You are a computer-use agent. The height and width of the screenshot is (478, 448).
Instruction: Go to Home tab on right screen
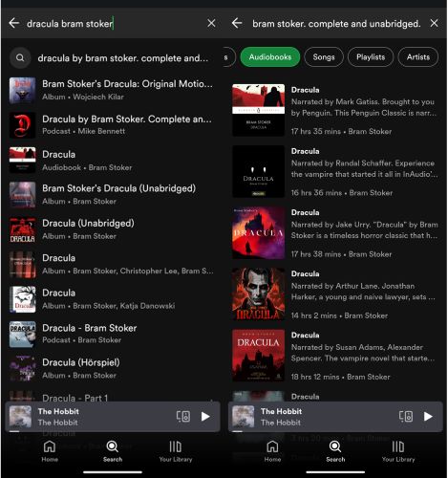pos(272,451)
